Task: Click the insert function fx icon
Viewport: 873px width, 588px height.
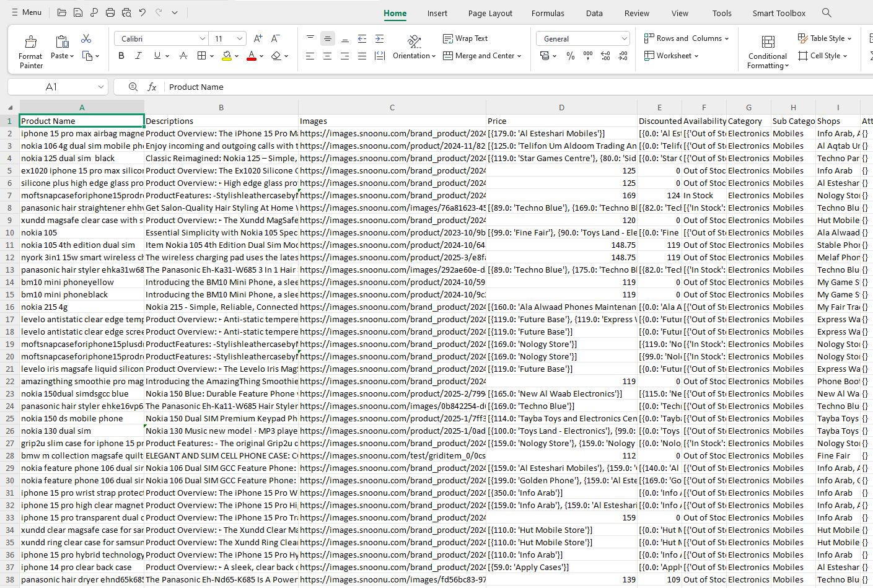Action: coord(152,87)
